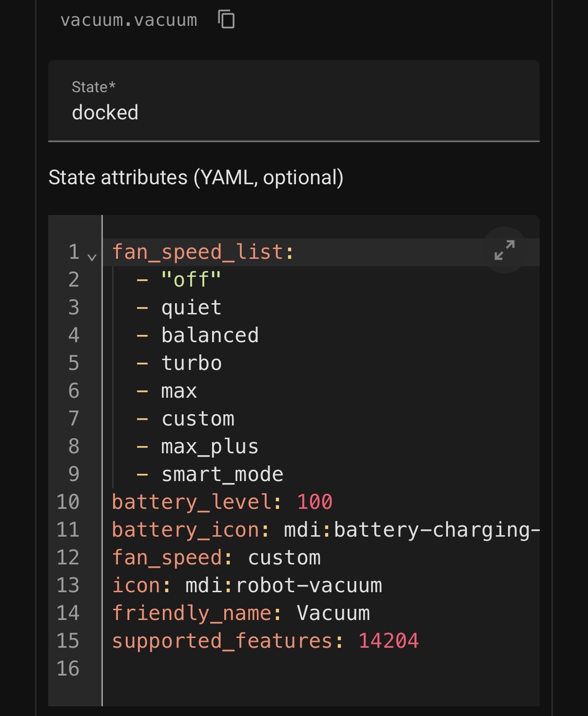Viewport: 588px width, 716px height.
Task: Place cursor on the "off" list entry
Action: point(191,280)
